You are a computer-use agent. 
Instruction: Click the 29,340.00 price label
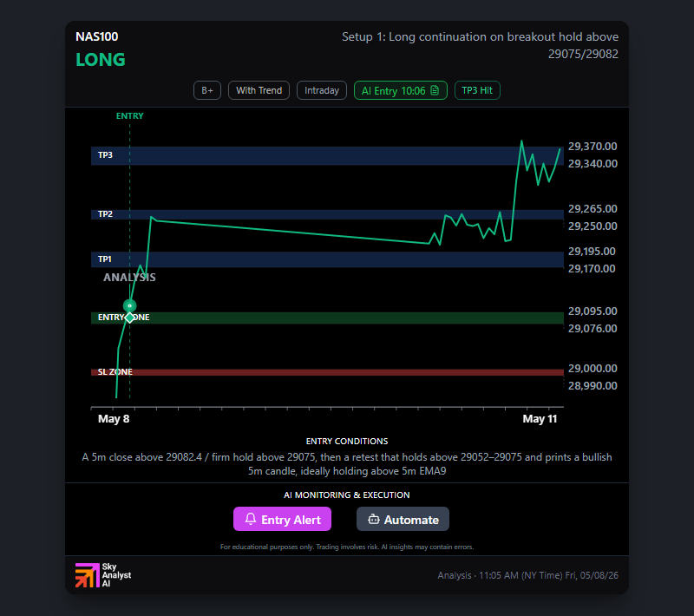tap(593, 164)
